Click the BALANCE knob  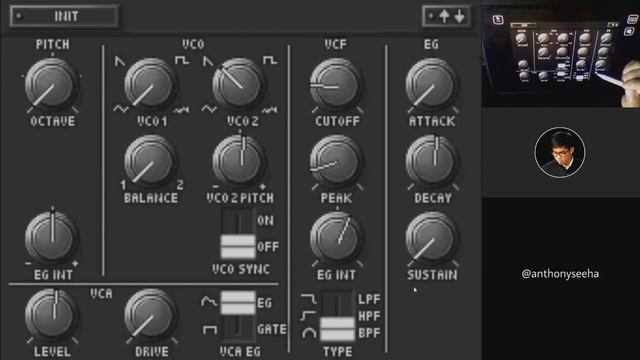(151, 162)
